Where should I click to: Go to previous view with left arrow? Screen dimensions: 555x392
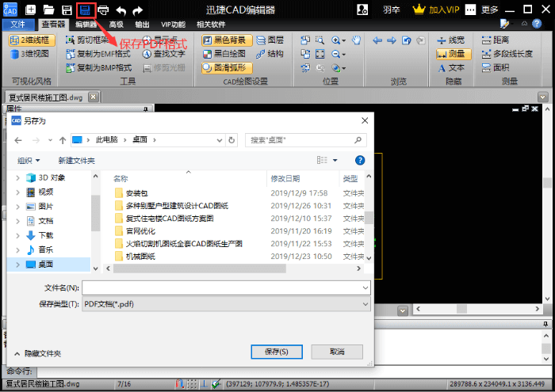(377, 40)
